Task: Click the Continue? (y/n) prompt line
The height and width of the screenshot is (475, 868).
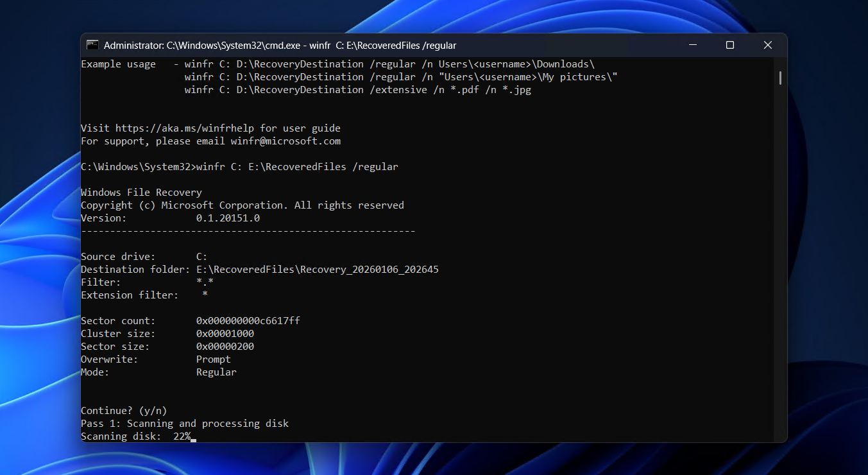Action: pos(123,410)
